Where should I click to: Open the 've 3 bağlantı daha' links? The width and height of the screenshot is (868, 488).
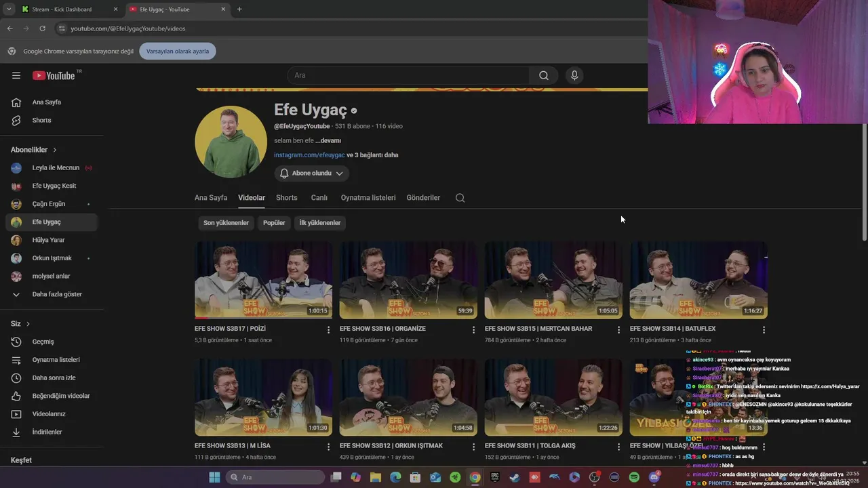pos(372,155)
